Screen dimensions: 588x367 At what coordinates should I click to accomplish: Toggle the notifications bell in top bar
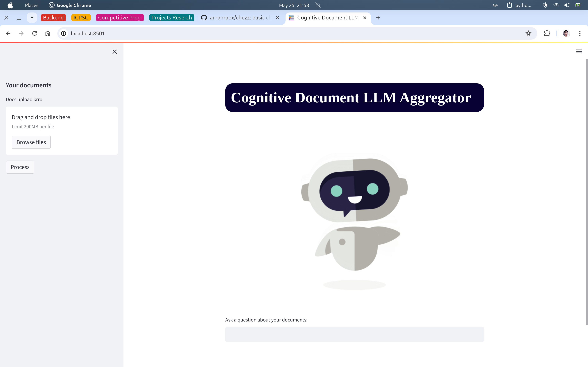318,5
